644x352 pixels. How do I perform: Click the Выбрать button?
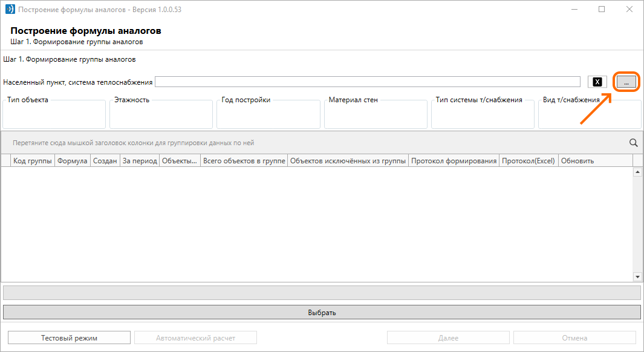click(x=322, y=312)
